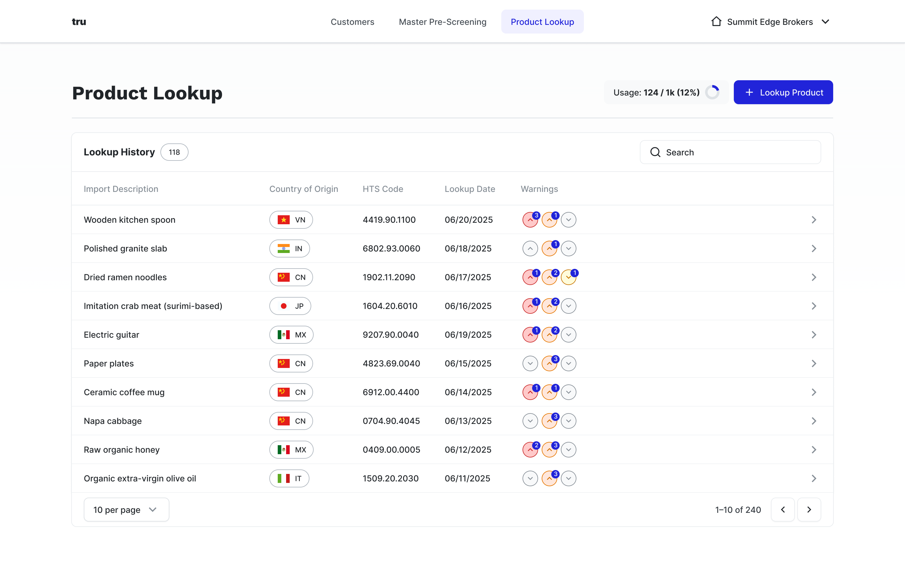Expand the Electric guitar row chevron
905x588 pixels.
point(814,335)
